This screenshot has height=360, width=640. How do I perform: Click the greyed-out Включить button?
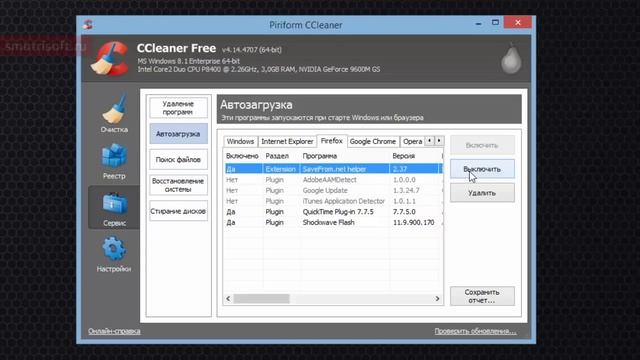[x=482, y=145]
